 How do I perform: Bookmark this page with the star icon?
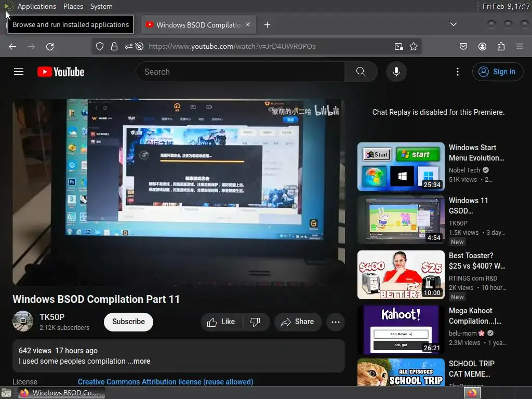click(413, 46)
